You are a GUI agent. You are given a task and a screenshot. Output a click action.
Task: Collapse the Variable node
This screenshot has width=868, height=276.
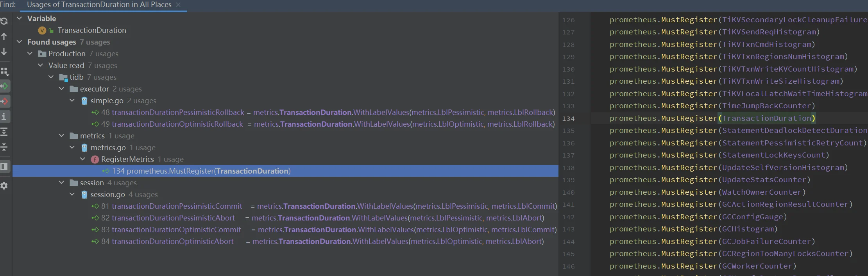coord(19,18)
